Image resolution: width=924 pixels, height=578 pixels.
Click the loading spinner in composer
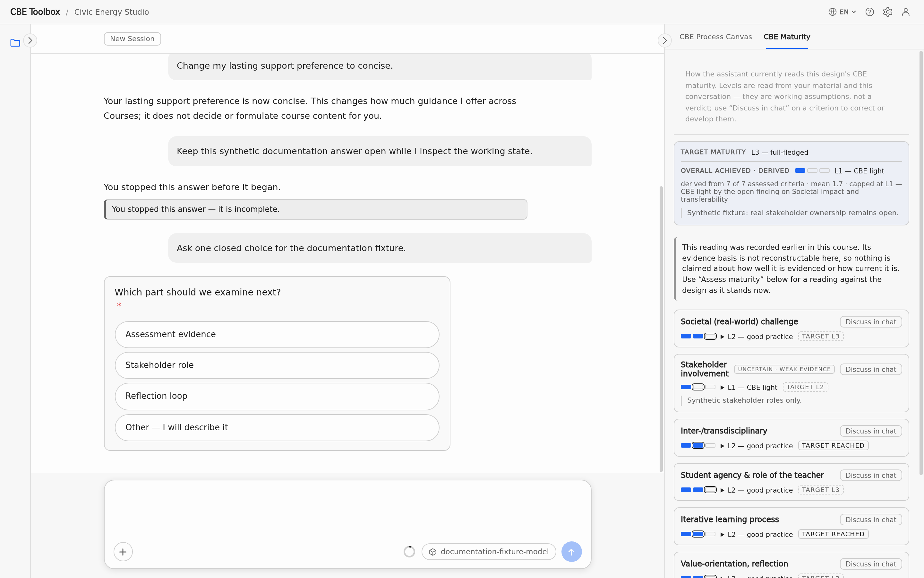click(409, 552)
